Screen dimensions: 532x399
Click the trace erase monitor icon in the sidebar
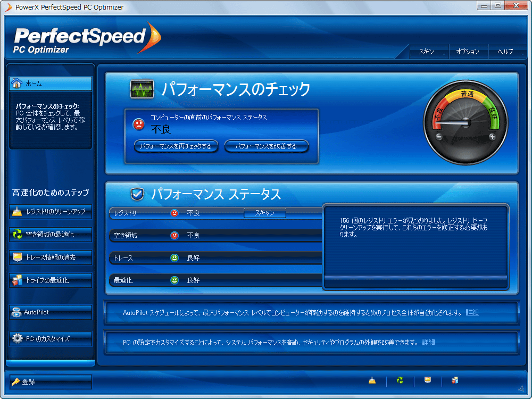pos(17,257)
